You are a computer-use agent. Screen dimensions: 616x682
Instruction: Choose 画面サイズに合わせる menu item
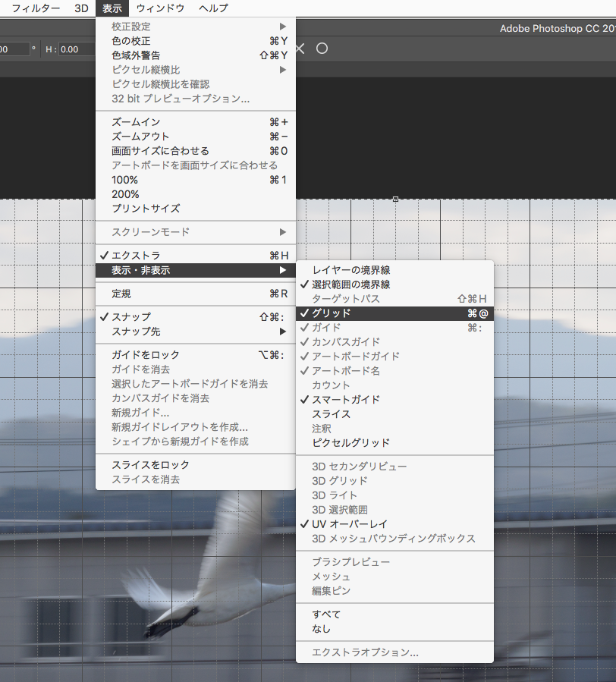[160, 151]
